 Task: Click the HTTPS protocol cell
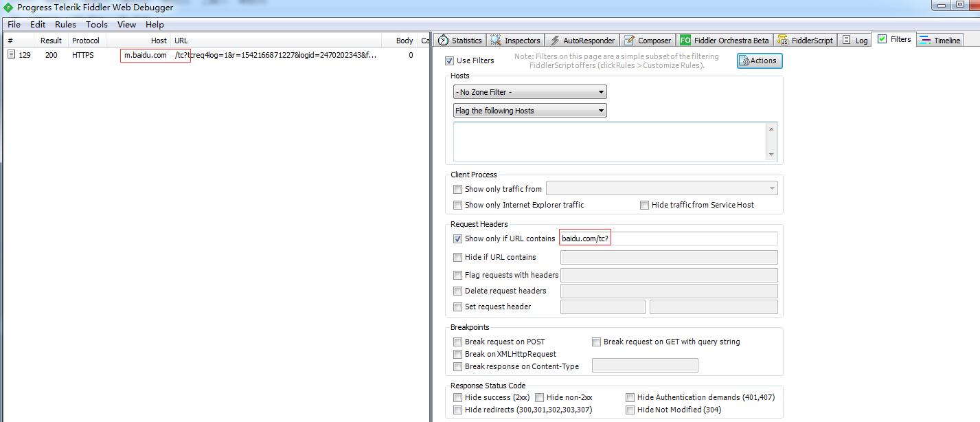pyautogui.click(x=83, y=55)
